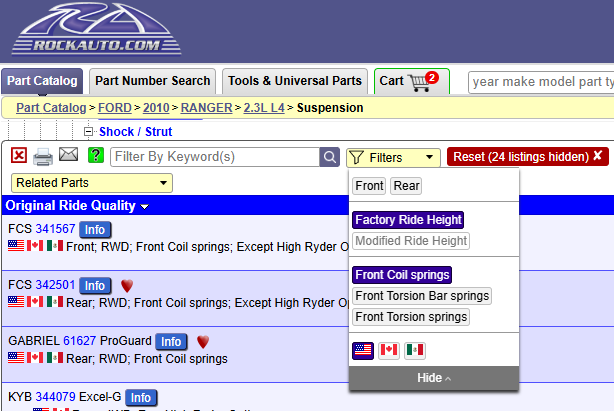Click the keyword search magnifier button
The image size is (614, 411).
(x=329, y=157)
